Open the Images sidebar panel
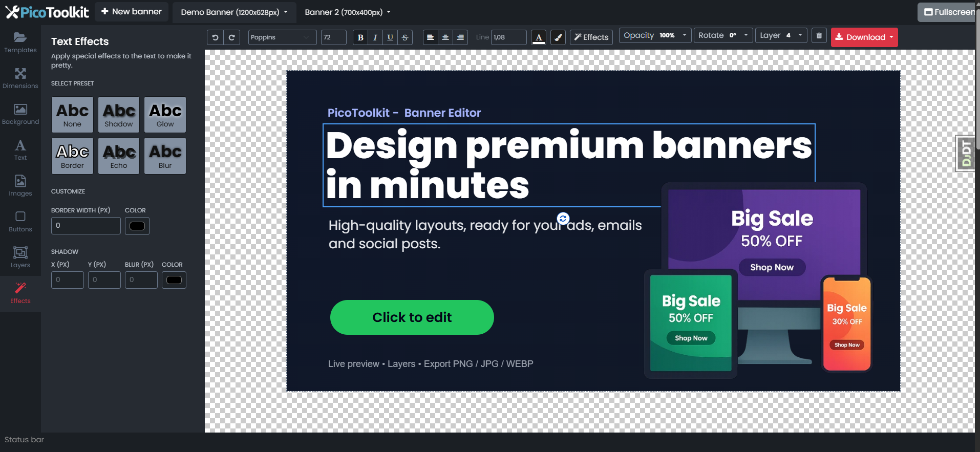Viewport: 980px width, 452px height. 20,186
